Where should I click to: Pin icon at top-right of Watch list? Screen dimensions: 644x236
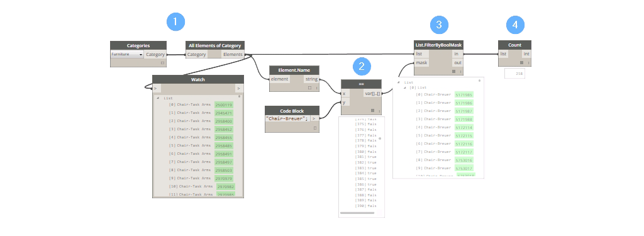point(240,98)
